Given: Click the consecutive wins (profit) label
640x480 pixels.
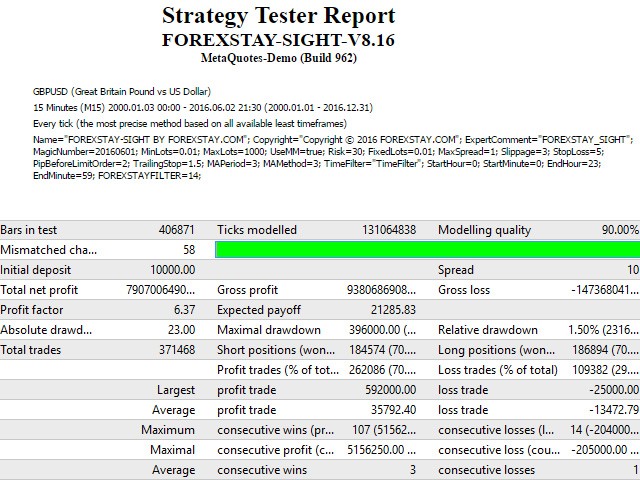Looking at the screenshot, I should coord(276,430).
